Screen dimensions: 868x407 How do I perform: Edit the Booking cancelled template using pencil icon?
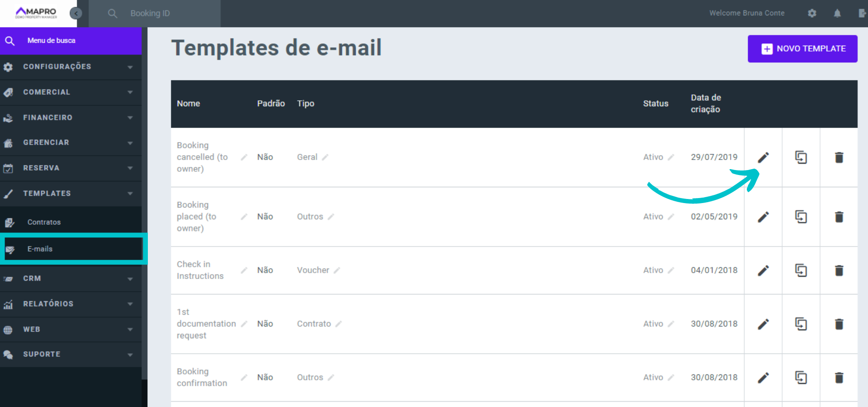763,157
